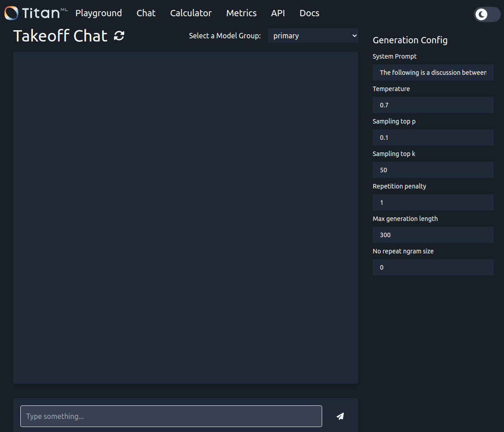
Task: Open the Calculator page
Action: [190, 13]
